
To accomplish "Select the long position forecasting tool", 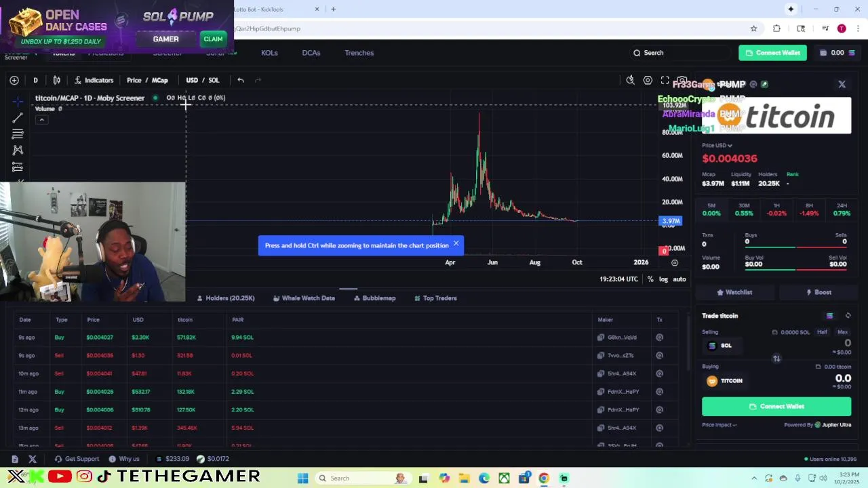I will [18, 167].
